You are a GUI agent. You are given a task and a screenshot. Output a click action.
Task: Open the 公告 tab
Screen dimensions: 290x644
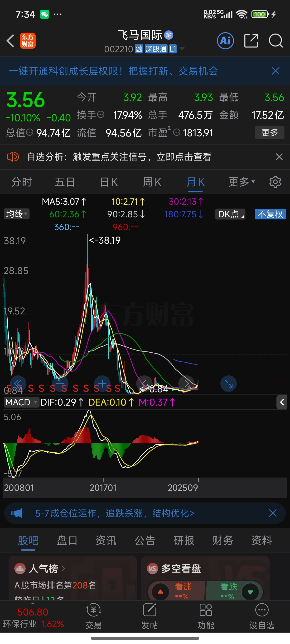pos(145,540)
